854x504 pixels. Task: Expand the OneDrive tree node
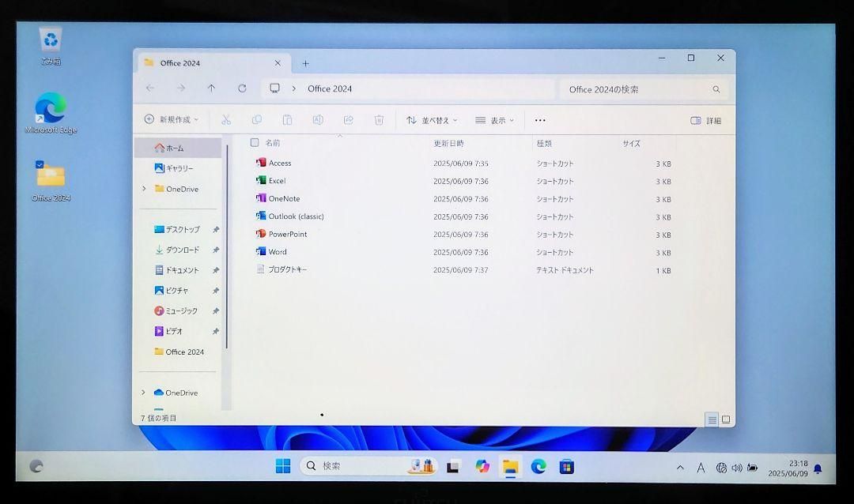coord(144,189)
